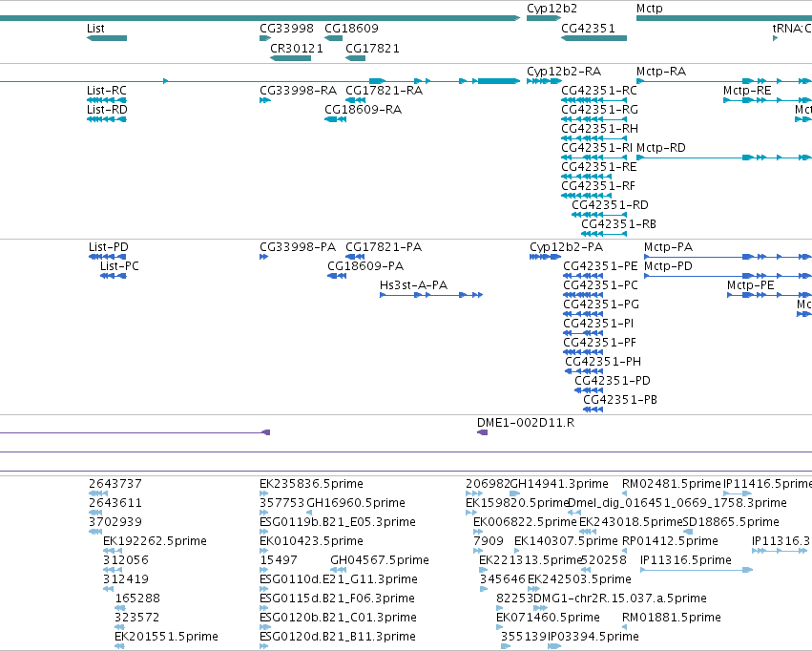Select the Hs3st-A-PA protein feature line
This screenshot has height=651, width=812.
[431, 295]
